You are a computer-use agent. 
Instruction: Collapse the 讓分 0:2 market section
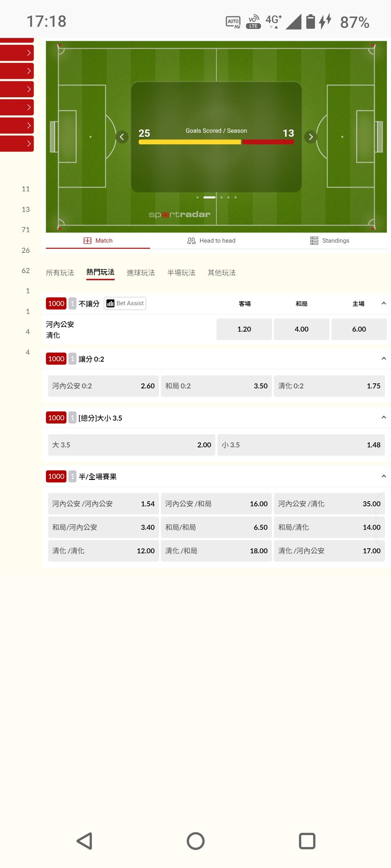click(383, 358)
